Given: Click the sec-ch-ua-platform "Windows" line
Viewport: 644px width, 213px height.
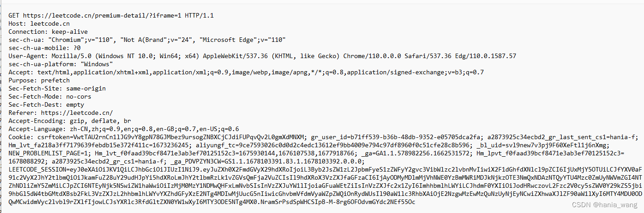Looking at the screenshot, I should [x=61, y=64].
